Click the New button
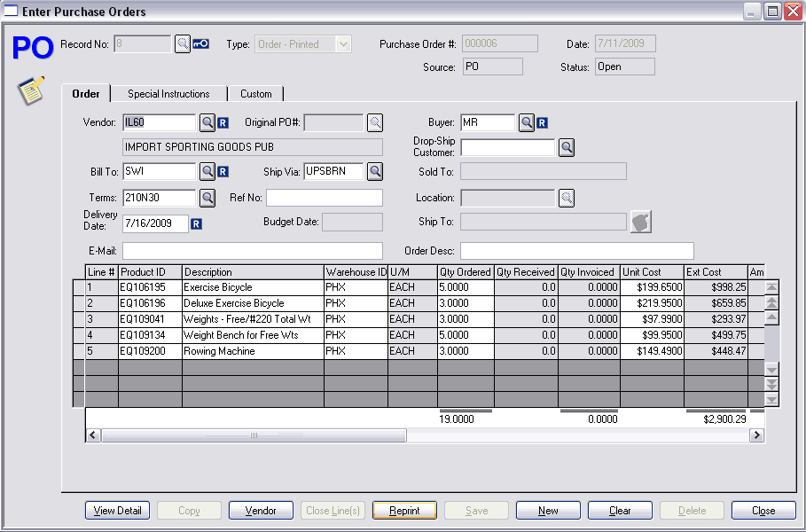 (548, 511)
